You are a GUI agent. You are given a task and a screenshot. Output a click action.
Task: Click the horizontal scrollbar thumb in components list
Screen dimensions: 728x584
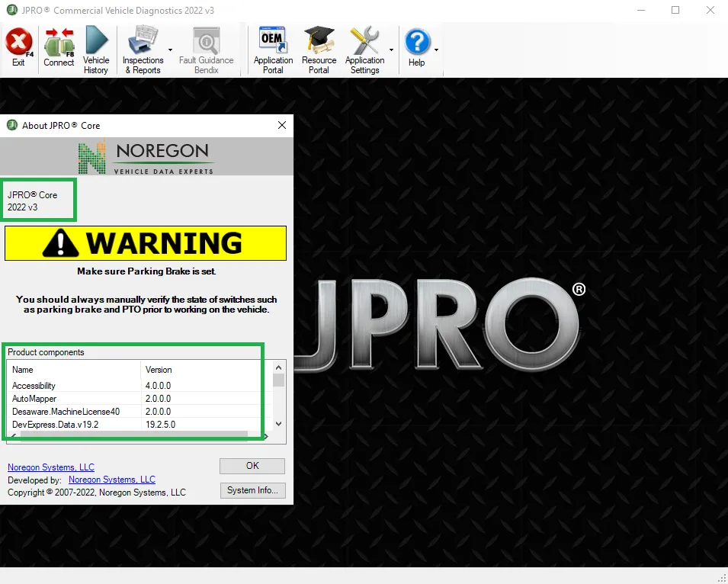(134, 435)
